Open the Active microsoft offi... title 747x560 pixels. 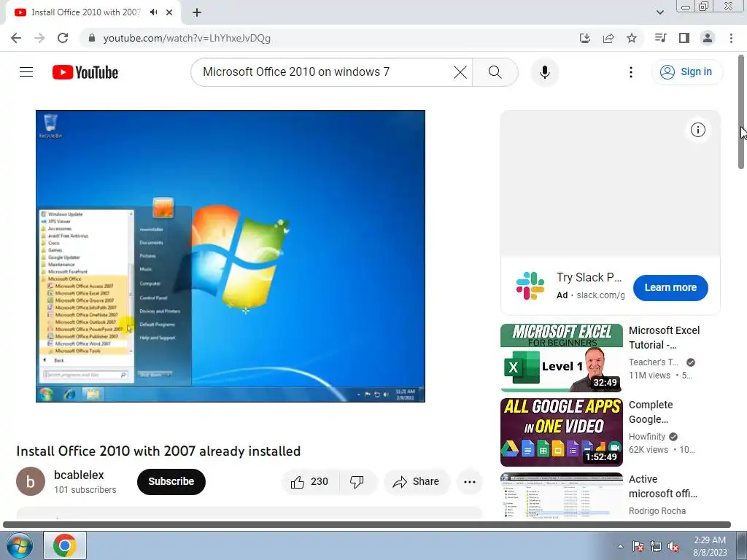(x=662, y=486)
